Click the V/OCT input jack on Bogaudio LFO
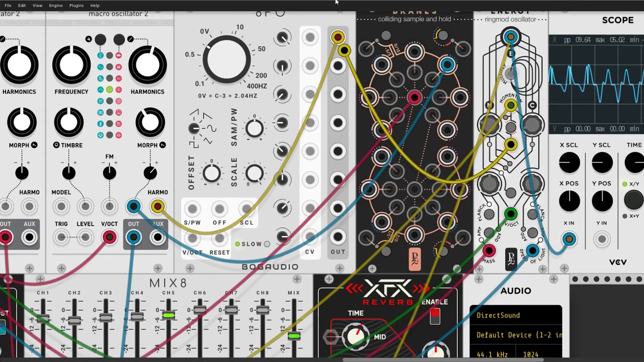Viewport: 644px width, 362px height. pos(192,239)
